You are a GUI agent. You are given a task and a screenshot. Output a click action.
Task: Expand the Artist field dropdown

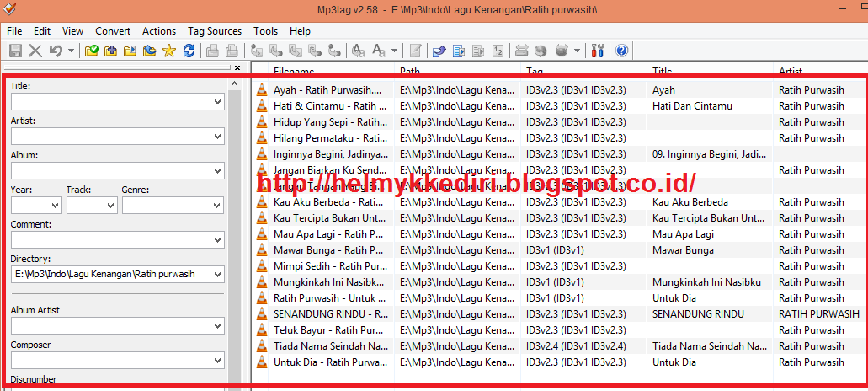tap(217, 137)
